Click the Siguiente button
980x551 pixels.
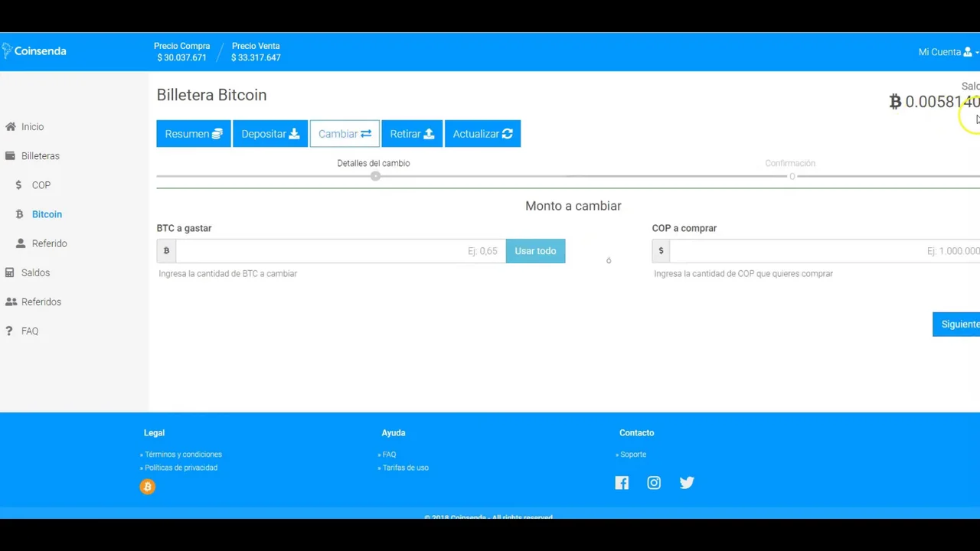956,324
